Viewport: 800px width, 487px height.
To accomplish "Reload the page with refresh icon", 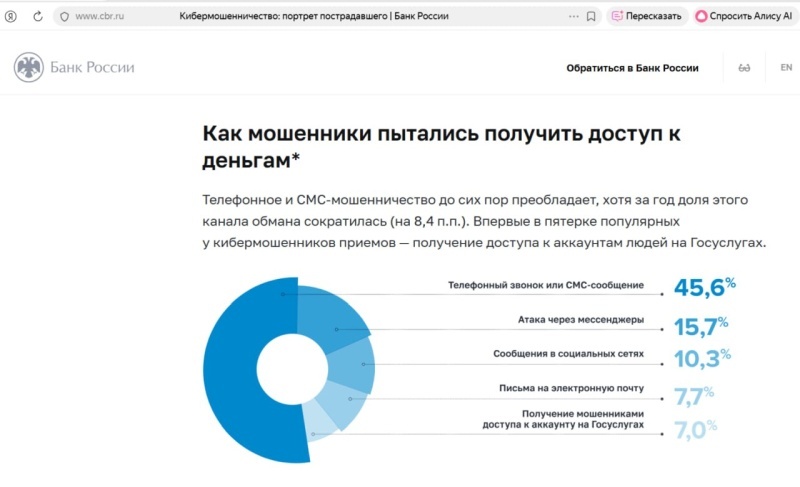I will [x=38, y=16].
